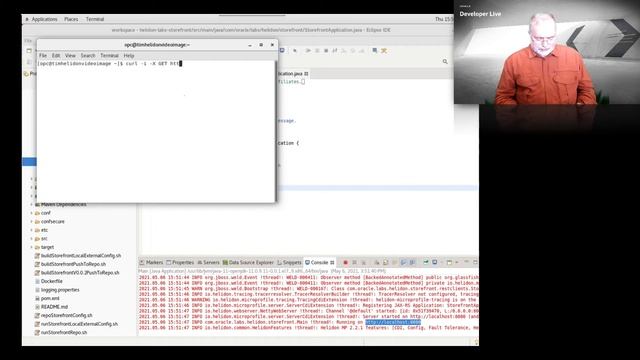
Task: Select pom.xml in project tree
Action: 47,298
